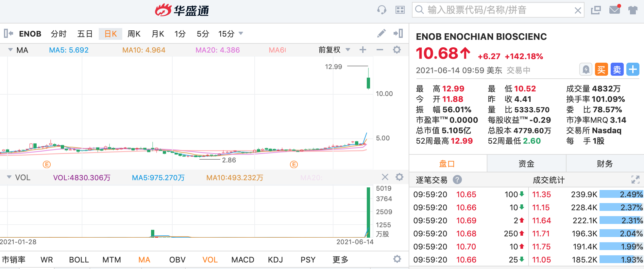
Task: Open indicator list settings gear
Action: coord(397,259)
